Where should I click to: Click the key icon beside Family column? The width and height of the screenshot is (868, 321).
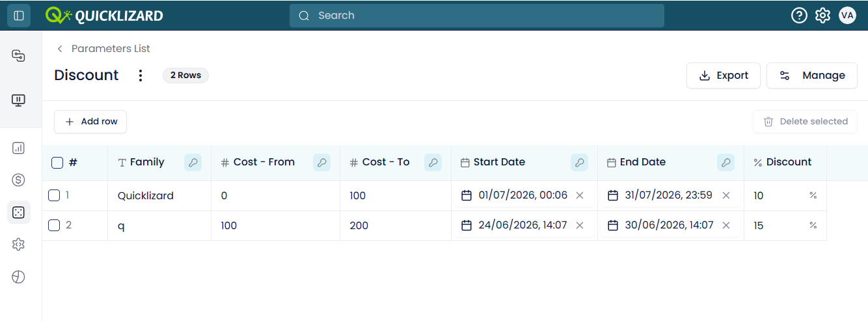coord(193,163)
